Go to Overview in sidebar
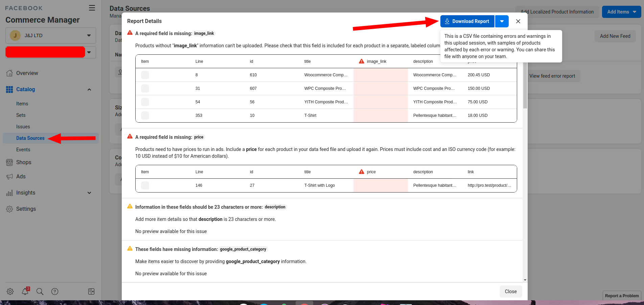Screen dimensions: 644x305 [27, 73]
